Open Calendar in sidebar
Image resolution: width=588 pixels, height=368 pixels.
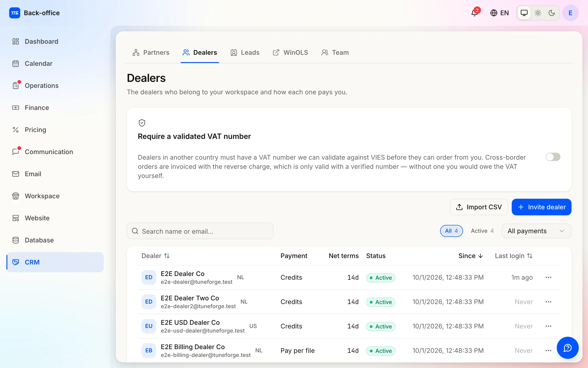55,63
